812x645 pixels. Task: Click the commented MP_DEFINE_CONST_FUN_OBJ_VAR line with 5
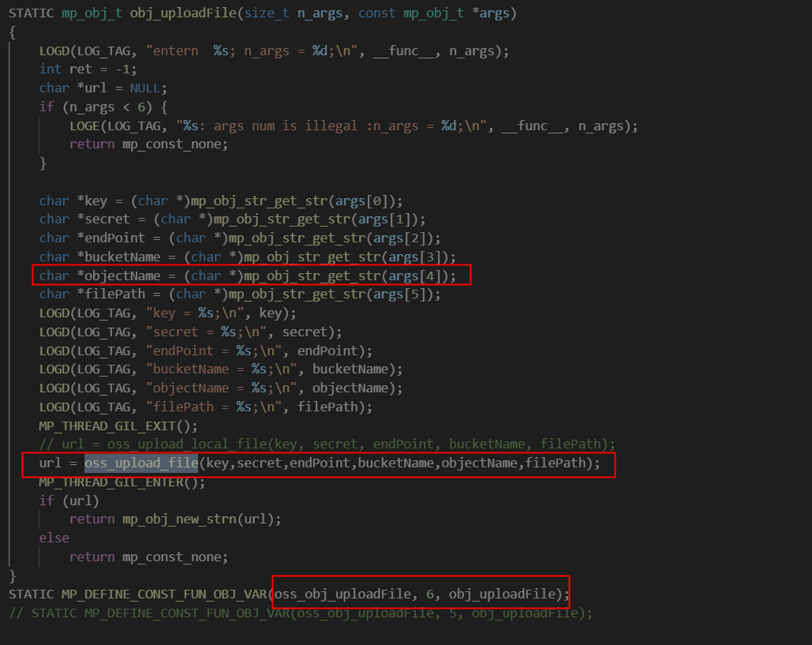point(301,613)
